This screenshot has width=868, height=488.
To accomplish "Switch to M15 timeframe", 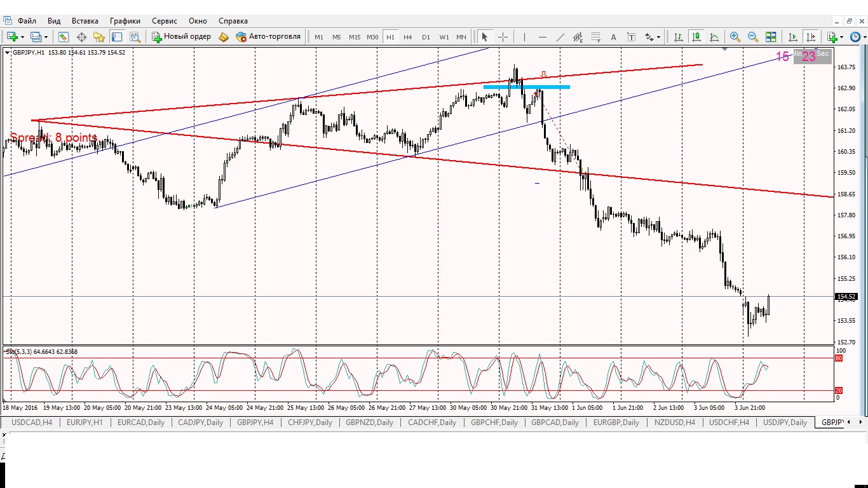I will point(355,37).
